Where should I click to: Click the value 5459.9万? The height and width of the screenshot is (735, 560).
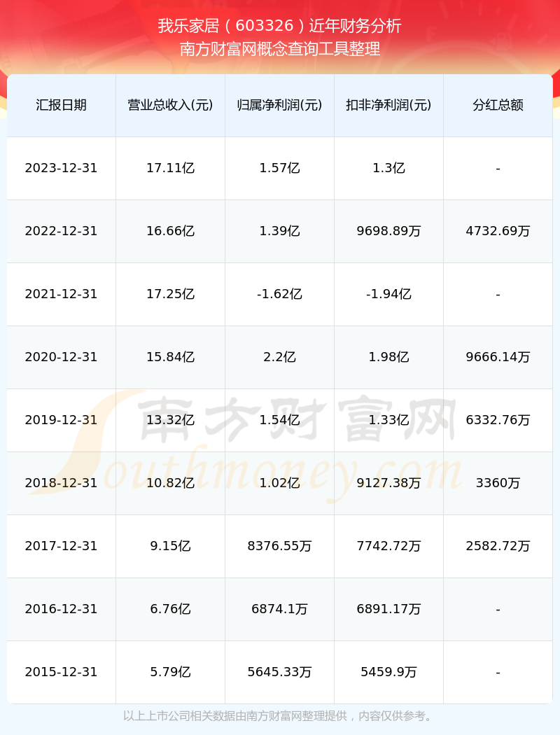[x=389, y=672]
